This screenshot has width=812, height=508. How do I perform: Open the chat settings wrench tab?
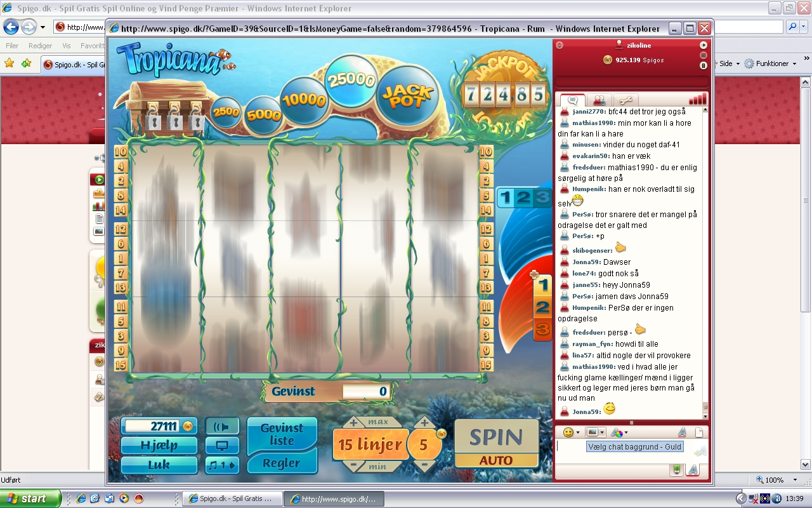click(625, 100)
